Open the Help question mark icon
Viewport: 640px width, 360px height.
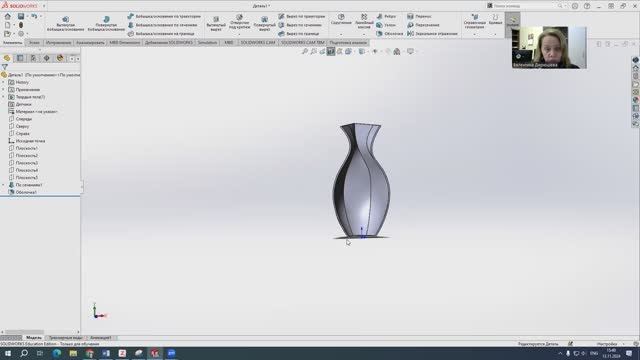(587, 6)
